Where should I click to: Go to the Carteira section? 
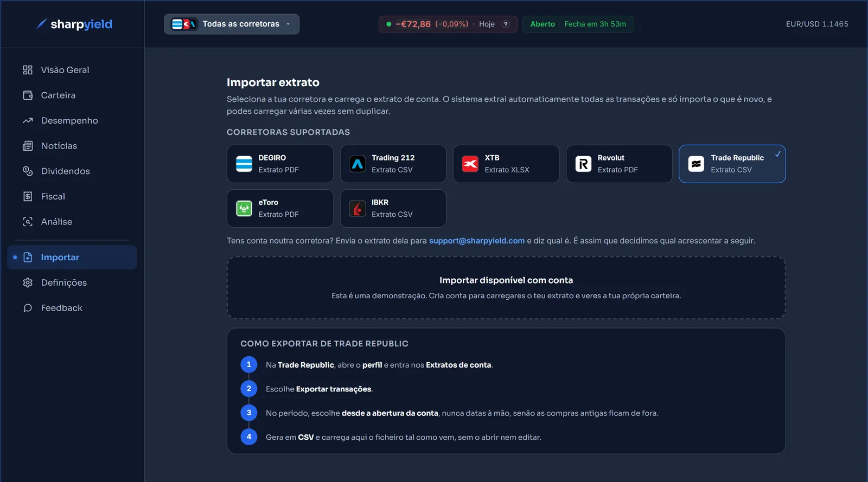point(72,95)
